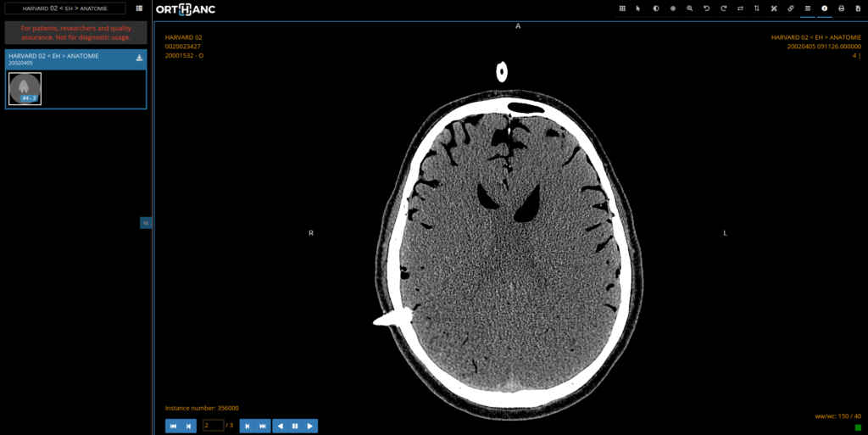Viewport: 868px width, 435px height.
Task: Click the chain-link synchronization icon
Action: coord(790,8)
